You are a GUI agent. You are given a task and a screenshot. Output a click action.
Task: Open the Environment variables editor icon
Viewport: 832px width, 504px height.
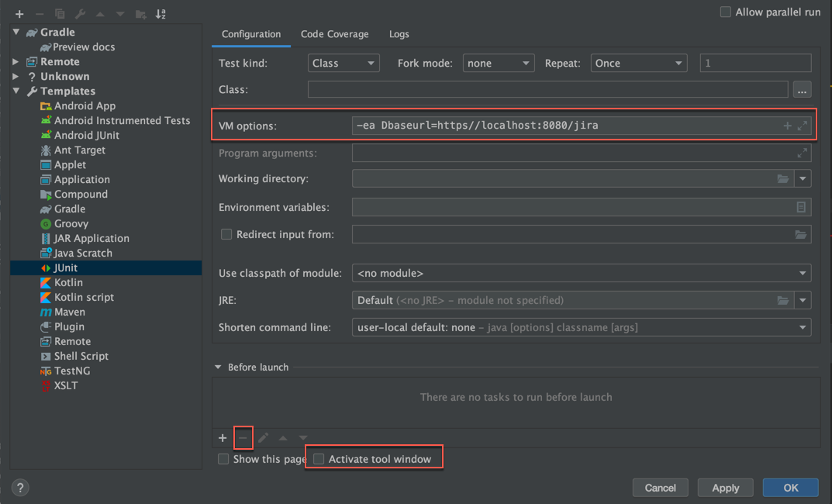[801, 207]
